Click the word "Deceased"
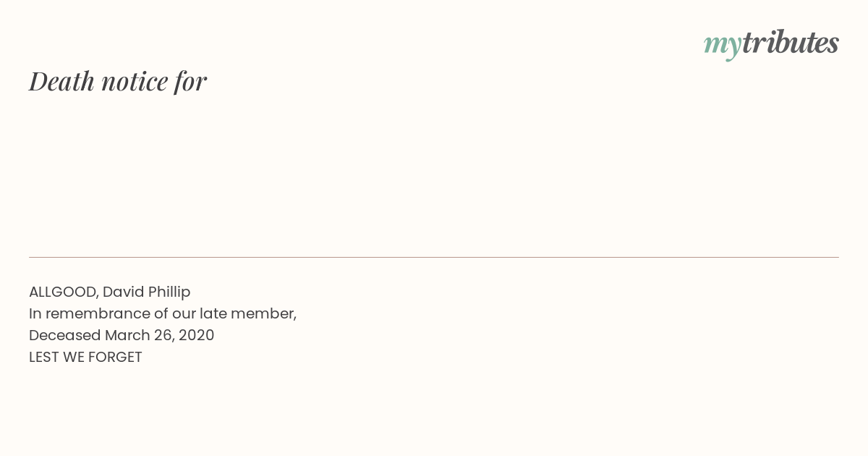 coord(65,335)
